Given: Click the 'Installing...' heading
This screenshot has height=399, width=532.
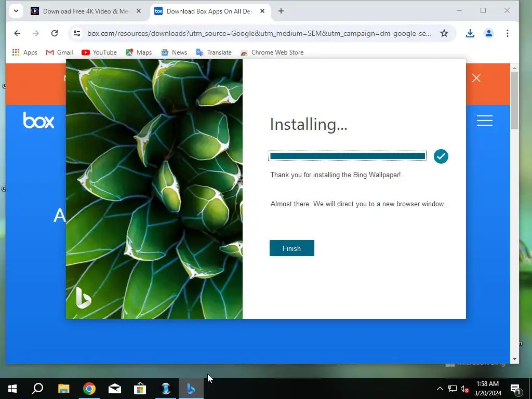Looking at the screenshot, I should point(309,124).
